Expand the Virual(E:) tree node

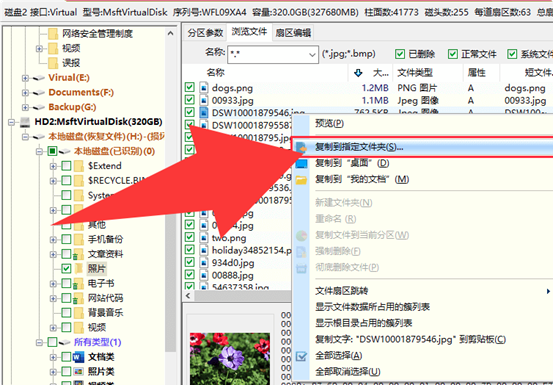click(25, 78)
